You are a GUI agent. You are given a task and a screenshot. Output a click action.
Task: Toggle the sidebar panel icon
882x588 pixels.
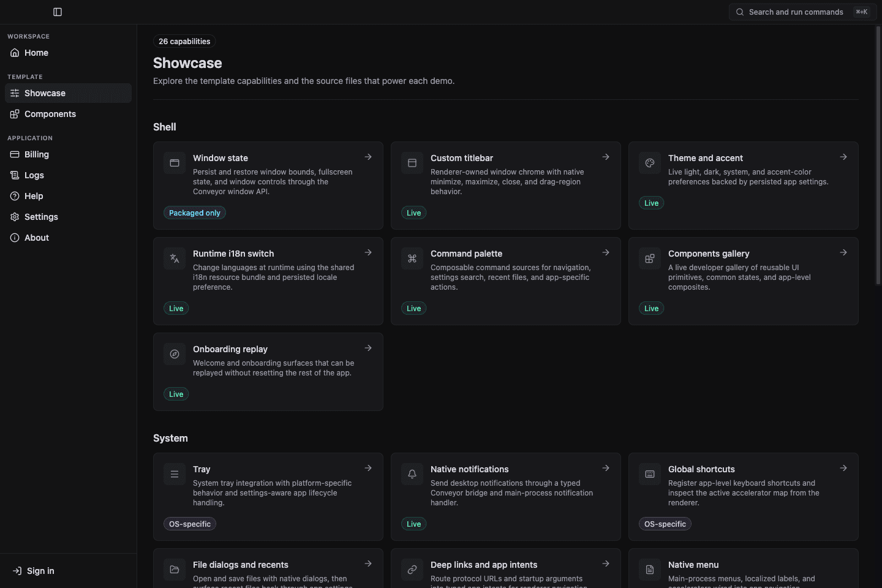(x=58, y=12)
